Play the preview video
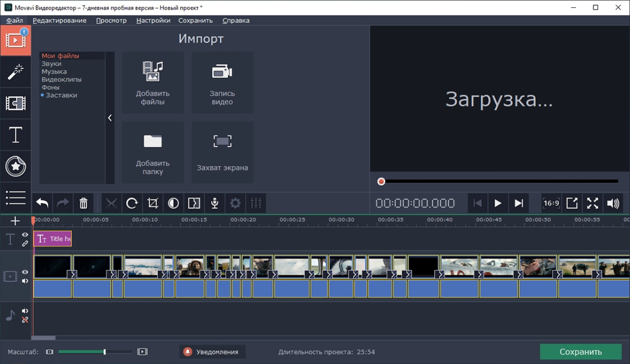Screen dimensions: 630x364 (x=498, y=203)
